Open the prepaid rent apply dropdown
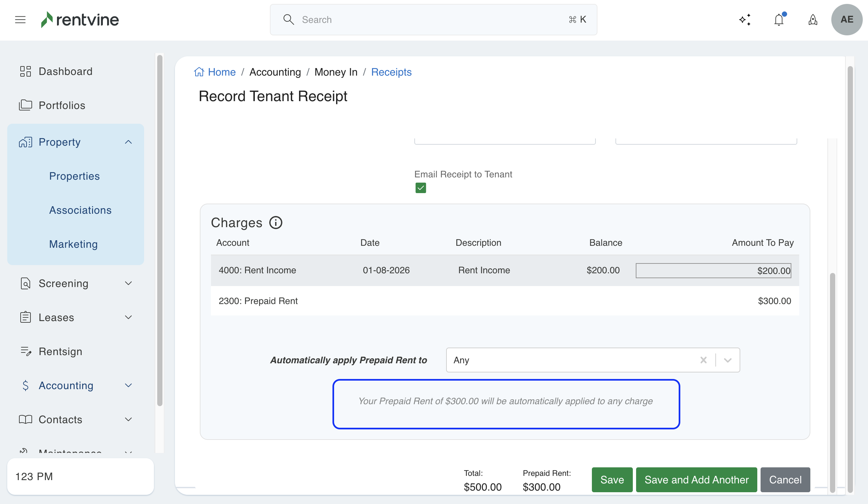 (x=727, y=360)
